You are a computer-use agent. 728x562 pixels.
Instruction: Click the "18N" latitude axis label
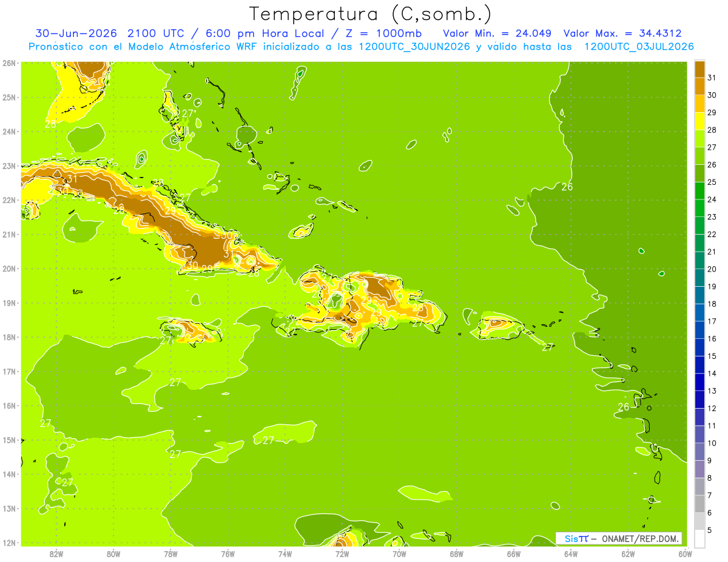coord(9,337)
